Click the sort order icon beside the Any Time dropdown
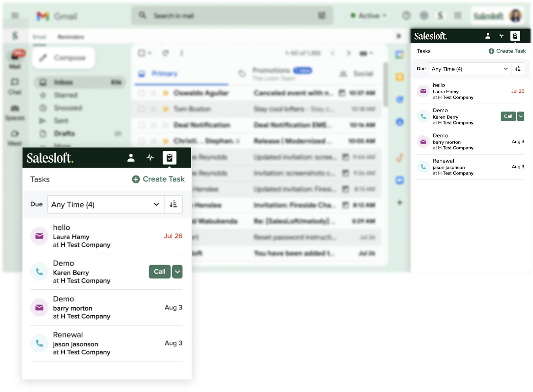 (x=518, y=69)
